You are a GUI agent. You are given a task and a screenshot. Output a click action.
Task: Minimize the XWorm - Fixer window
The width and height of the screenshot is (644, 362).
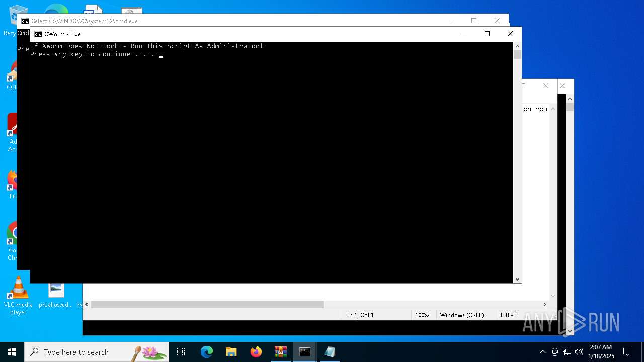pos(464,34)
